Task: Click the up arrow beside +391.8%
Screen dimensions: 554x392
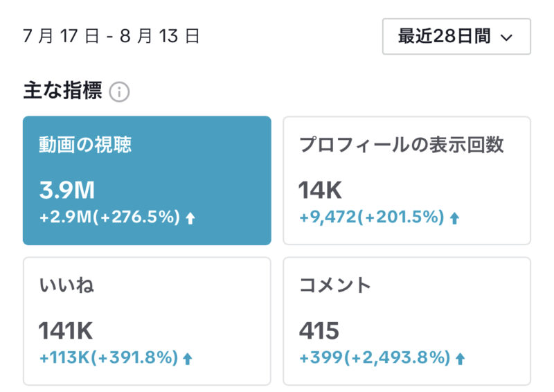Action: 188,359
